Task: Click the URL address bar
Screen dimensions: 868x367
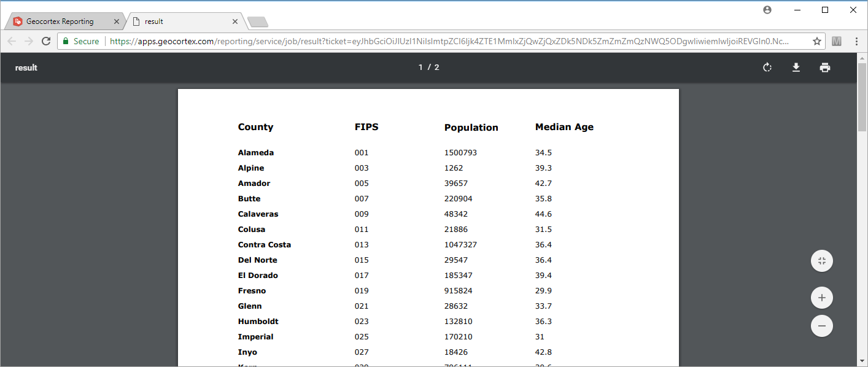Action: (448, 41)
